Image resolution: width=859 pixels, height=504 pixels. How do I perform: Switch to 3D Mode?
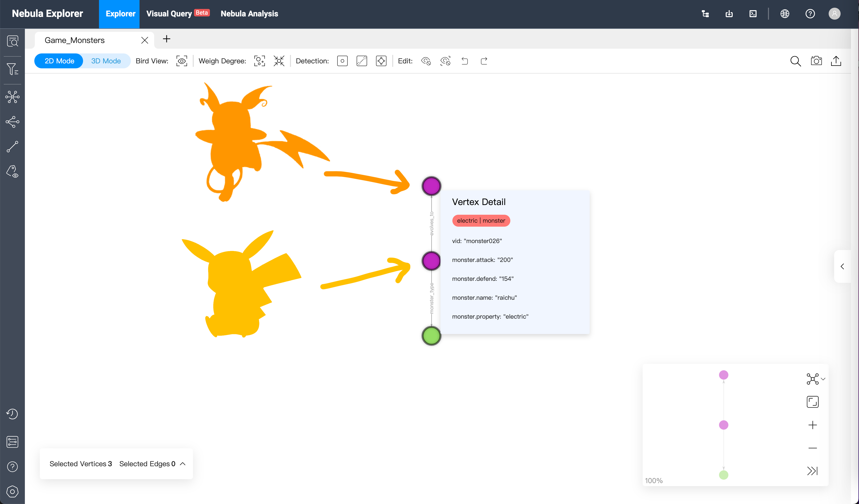[x=106, y=61]
